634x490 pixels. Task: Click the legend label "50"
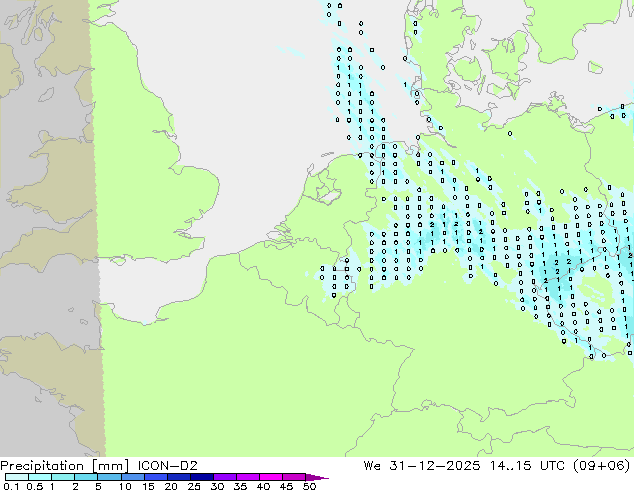point(310,486)
